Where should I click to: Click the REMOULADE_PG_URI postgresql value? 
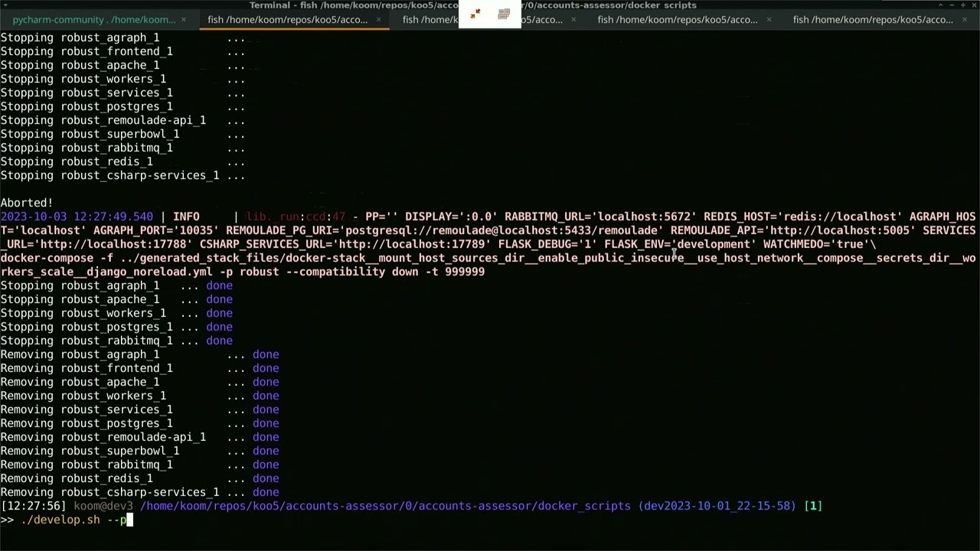503,230
